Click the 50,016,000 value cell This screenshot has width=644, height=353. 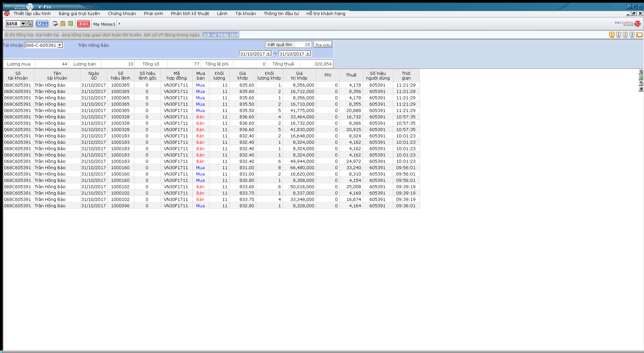[299, 187]
